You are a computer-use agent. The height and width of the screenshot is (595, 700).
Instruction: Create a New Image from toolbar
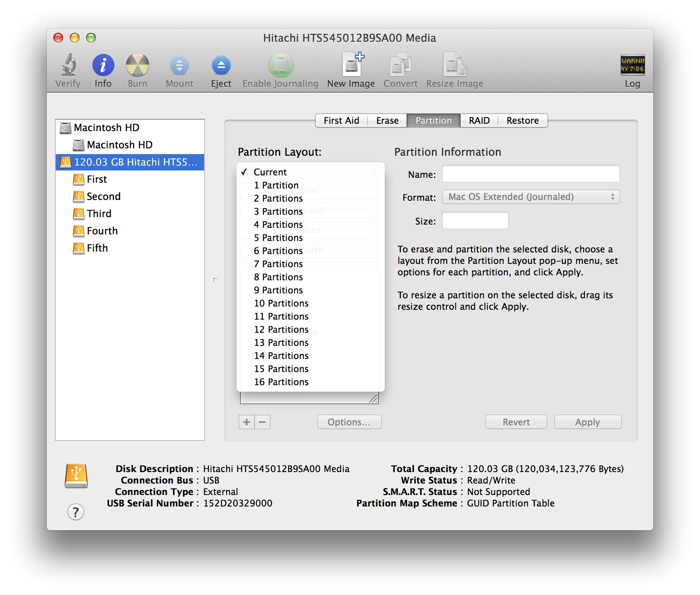click(352, 64)
